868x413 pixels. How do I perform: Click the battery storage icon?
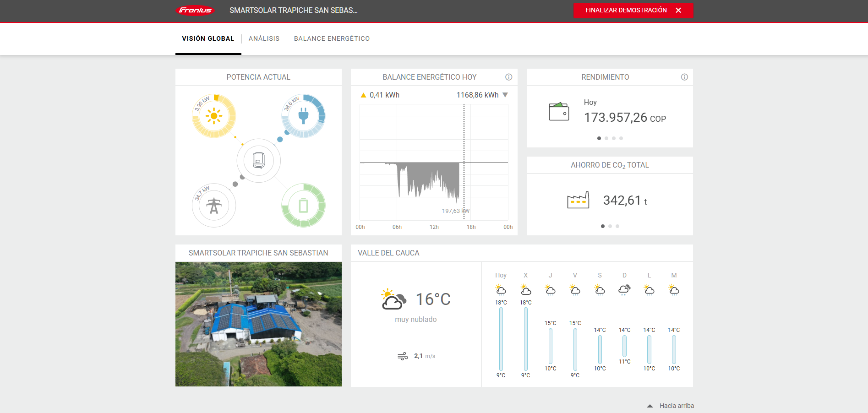point(303,206)
